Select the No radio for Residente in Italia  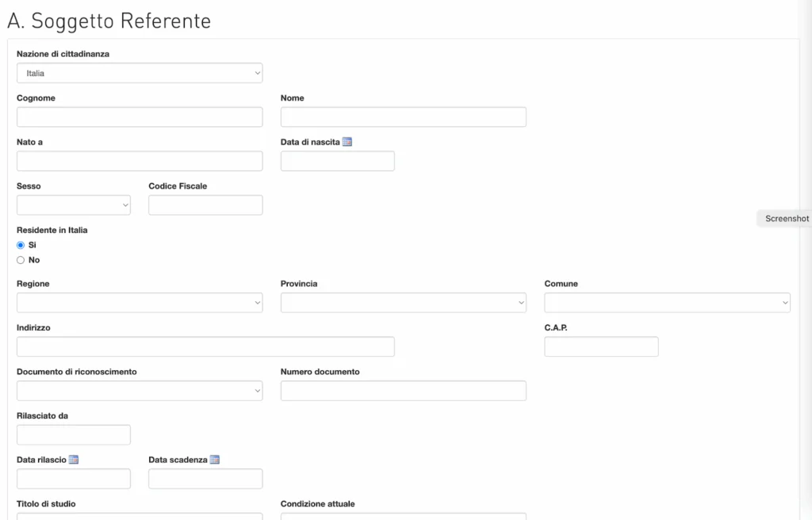point(21,260)
